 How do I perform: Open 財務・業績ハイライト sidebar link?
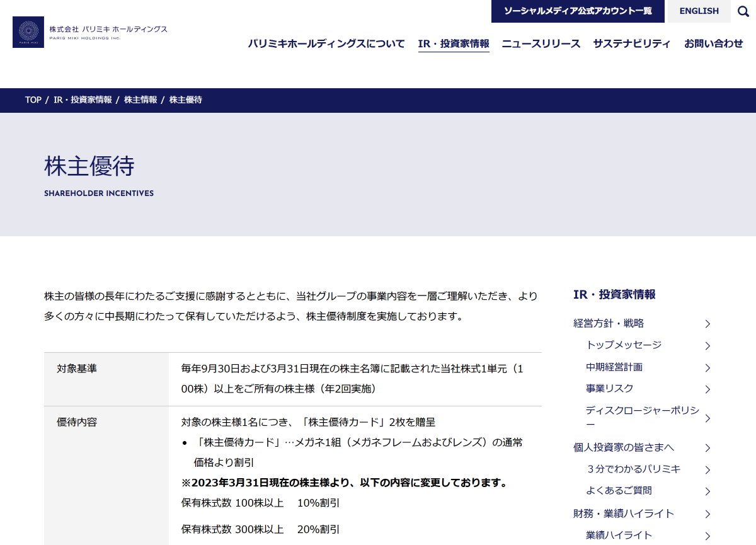pyautogui.click(x=624, y=513)
